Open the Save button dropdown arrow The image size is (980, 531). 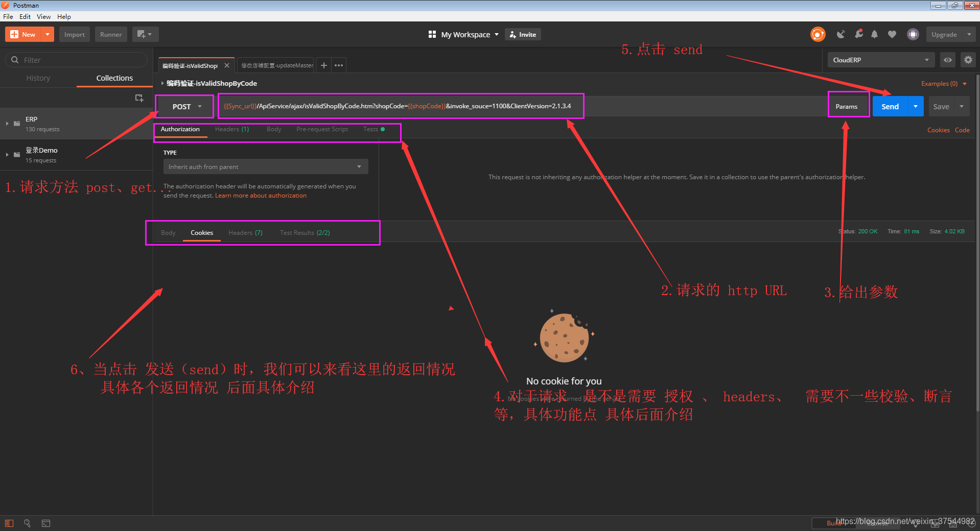pyautogui.click(x=962, y=106)
